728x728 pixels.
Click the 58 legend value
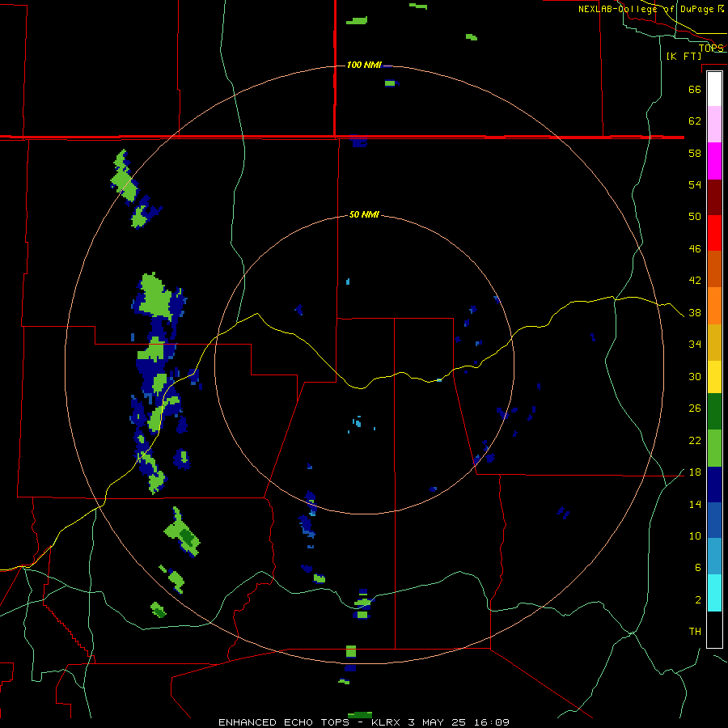(x=695, y=153)
